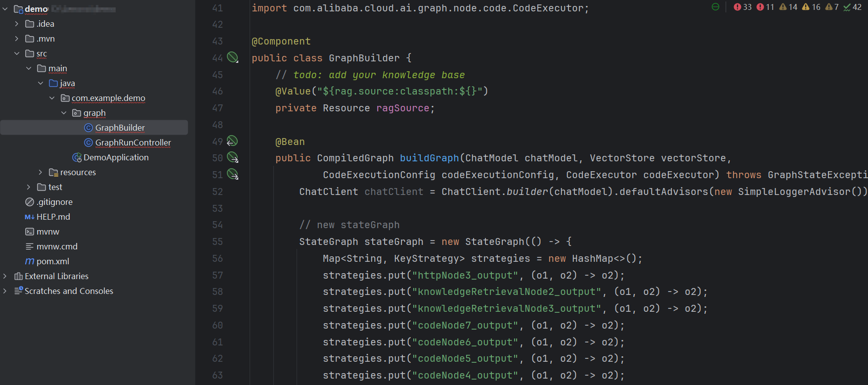This screenshot has width=868, height=385.
Task: Click the bean gutter icon on line 49
Action: [x=232, y=141]
